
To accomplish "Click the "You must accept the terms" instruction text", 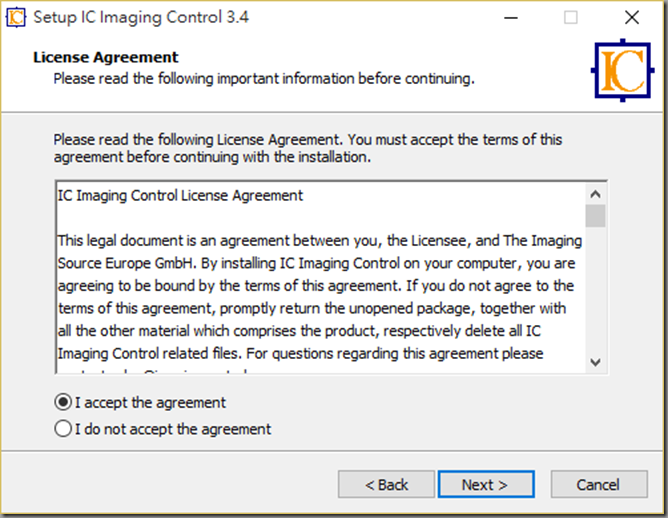I will pos(455,140).
